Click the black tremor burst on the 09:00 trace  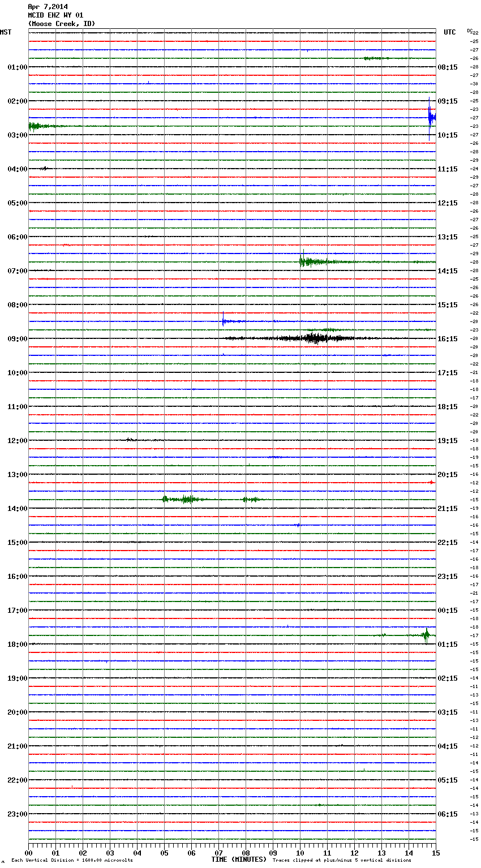pyautogui.click(x=314, y=338)
